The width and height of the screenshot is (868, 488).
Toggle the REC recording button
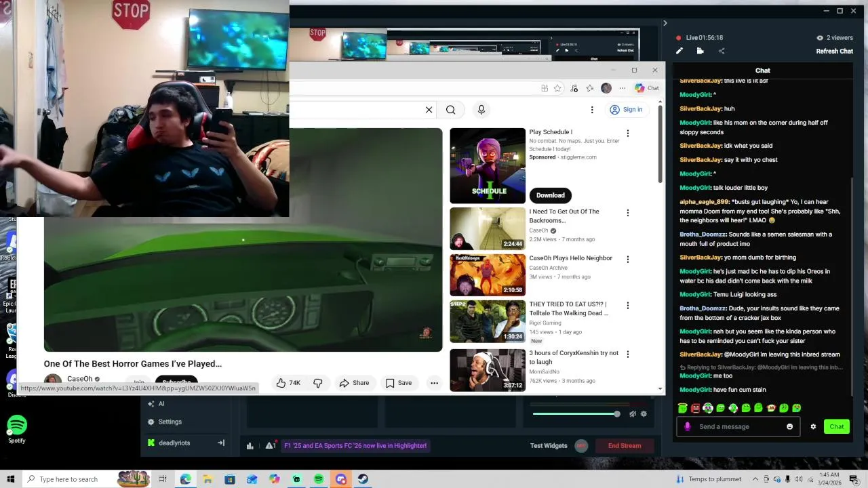581,445
